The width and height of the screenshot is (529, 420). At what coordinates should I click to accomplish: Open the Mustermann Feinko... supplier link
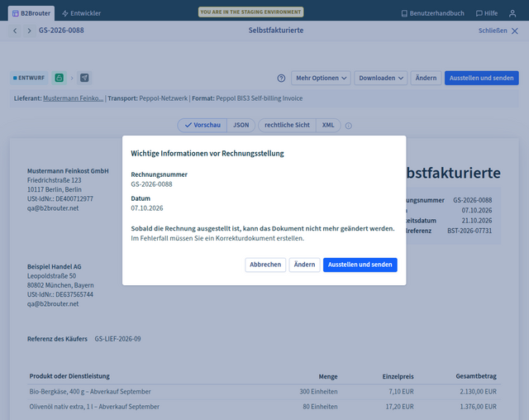[74, 98]
